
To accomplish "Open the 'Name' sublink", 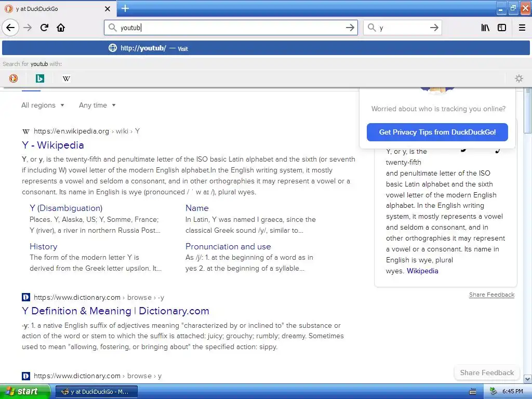I will [197, 208].
